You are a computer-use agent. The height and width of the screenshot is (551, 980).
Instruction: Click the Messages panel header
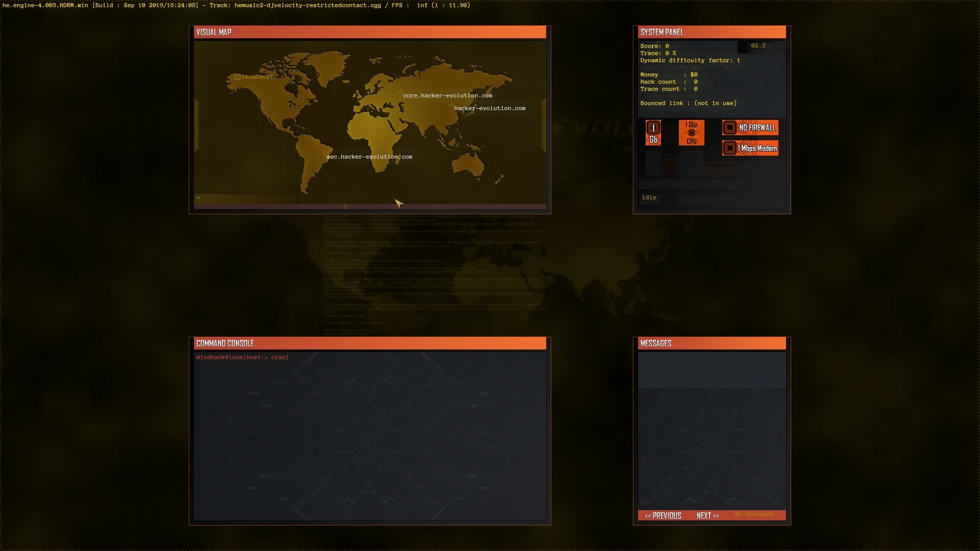pos(712,343)
